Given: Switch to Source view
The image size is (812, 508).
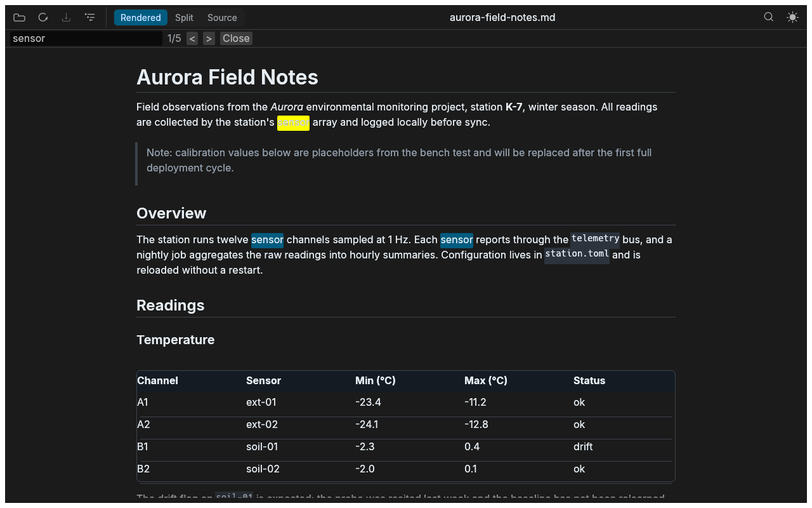Looking at the screenshot, I should click(222, 18).
